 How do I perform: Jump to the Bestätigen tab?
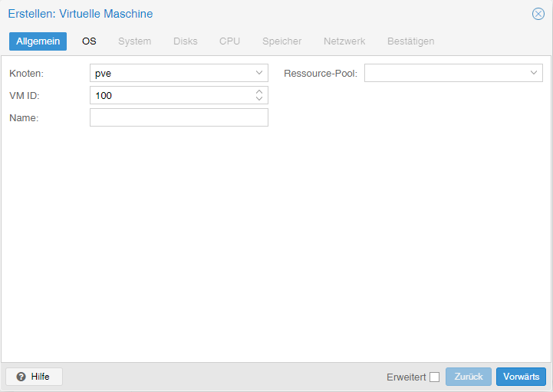coord(411,41)
